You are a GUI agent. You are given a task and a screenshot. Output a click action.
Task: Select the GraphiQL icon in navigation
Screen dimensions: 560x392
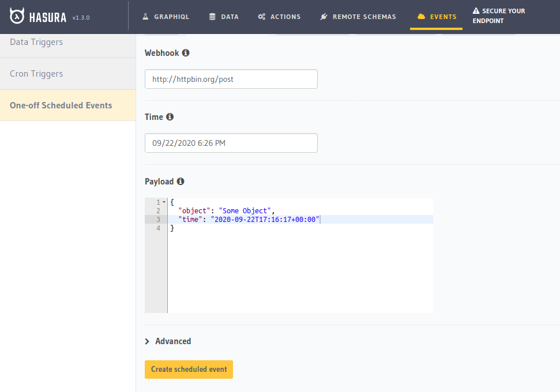[145, 16]
